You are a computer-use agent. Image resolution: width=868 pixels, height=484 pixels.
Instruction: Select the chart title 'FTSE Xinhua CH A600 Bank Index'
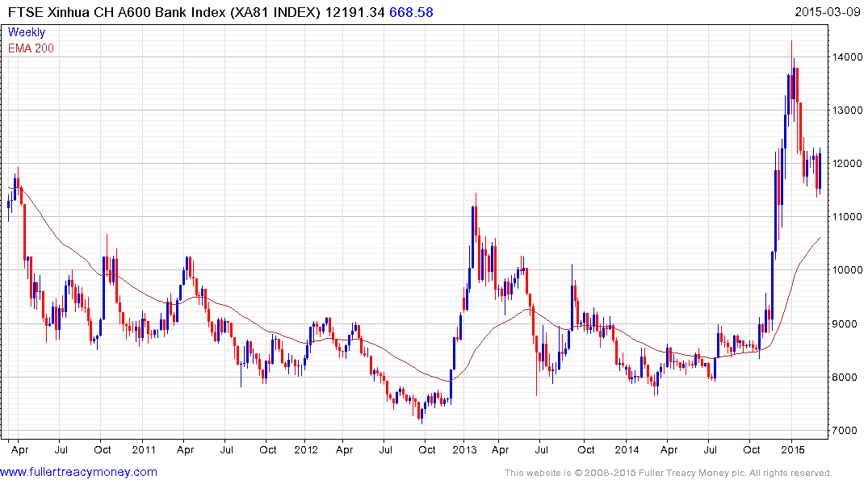[x=117, y=12]
